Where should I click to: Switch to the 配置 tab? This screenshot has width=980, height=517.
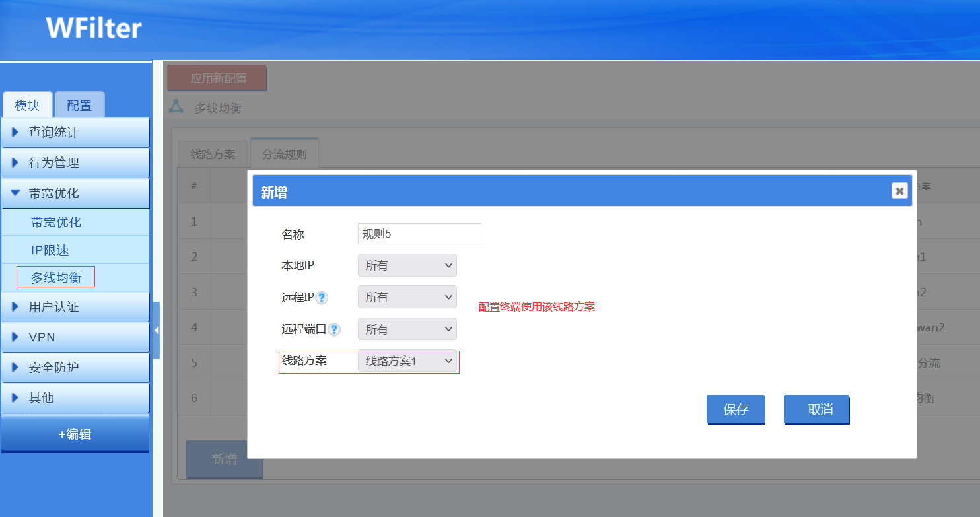79,106
